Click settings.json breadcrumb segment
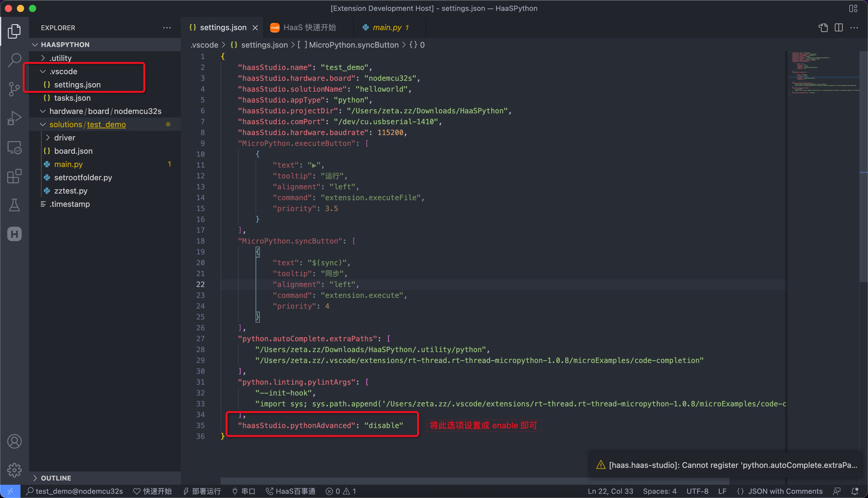The height and width of the screenshot is (498, 868). pyautogui.click(x=259, y=45)
